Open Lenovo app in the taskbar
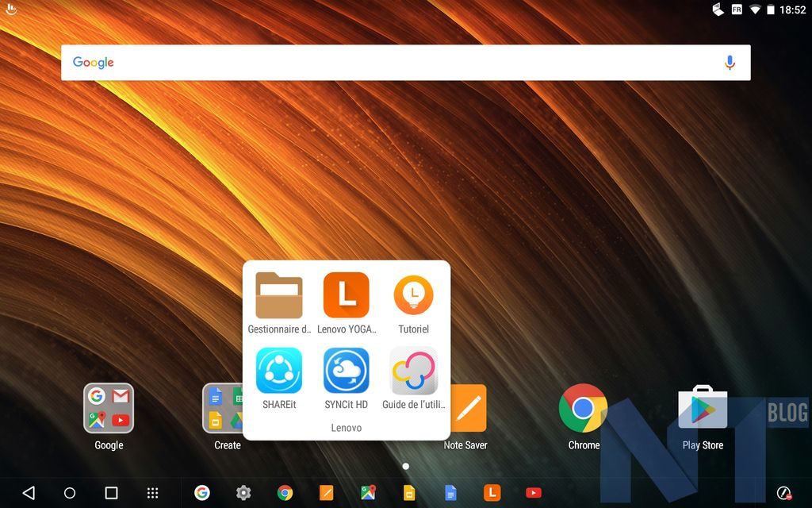812x508 pixels. pyautogui.click(x=492, y=492)
